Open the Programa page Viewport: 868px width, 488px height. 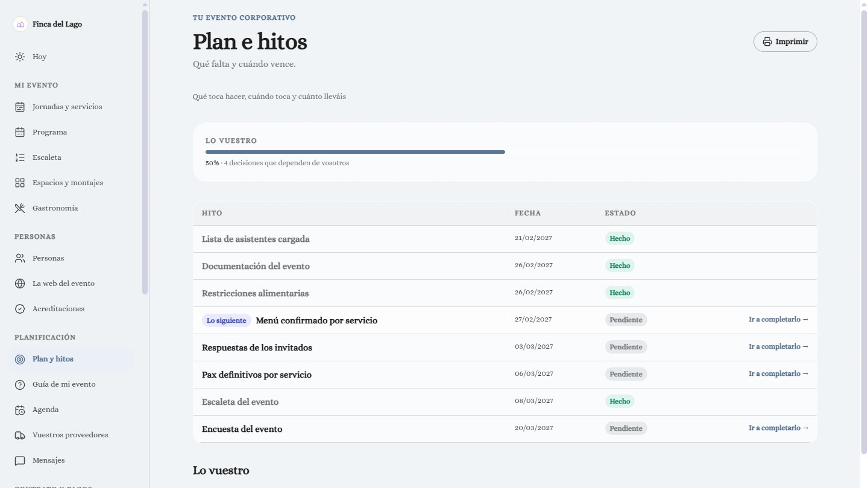[x=71, y=132]
